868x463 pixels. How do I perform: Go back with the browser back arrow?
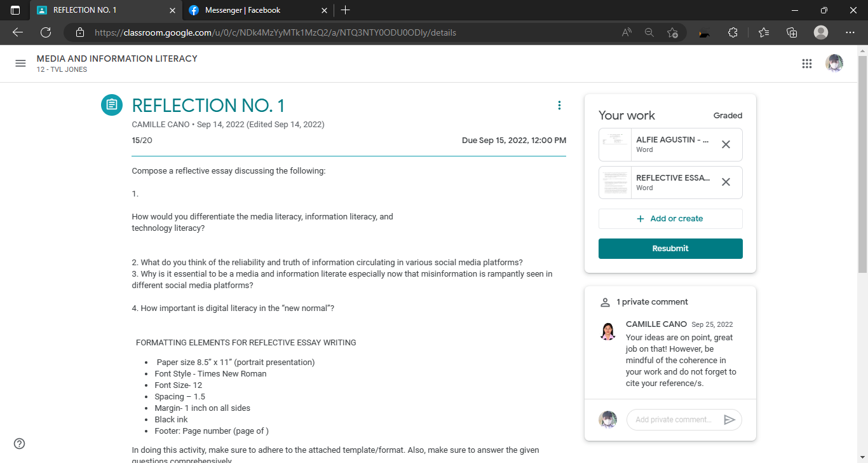pyautogui.click(x=18, y=32)
